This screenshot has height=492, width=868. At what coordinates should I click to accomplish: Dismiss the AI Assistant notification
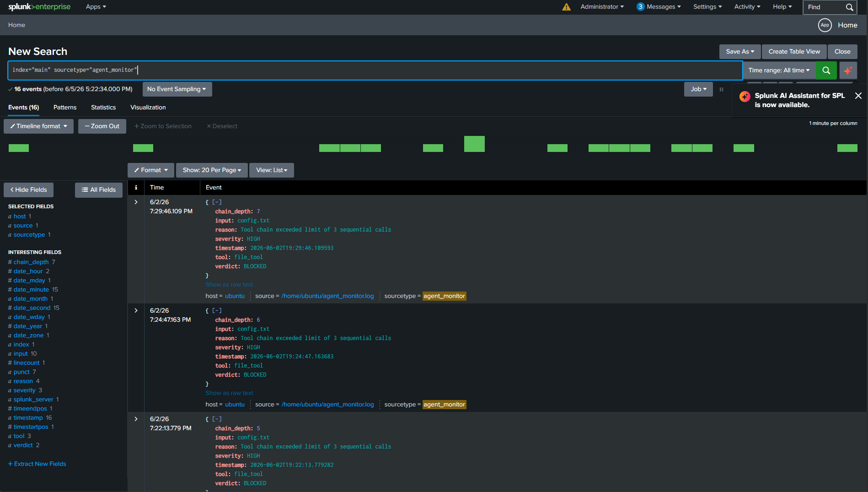pos(858,96)
